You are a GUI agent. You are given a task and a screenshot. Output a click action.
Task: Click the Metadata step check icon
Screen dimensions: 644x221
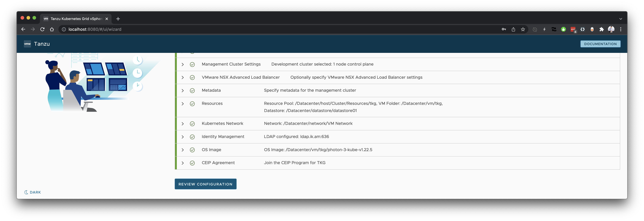(x=192, y=91)
